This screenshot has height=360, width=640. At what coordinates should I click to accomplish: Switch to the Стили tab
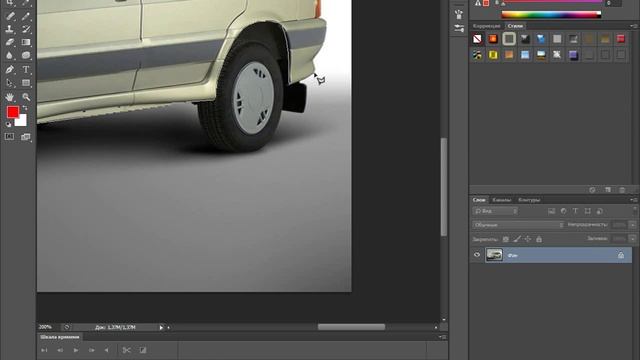click(x=515, y=26)
